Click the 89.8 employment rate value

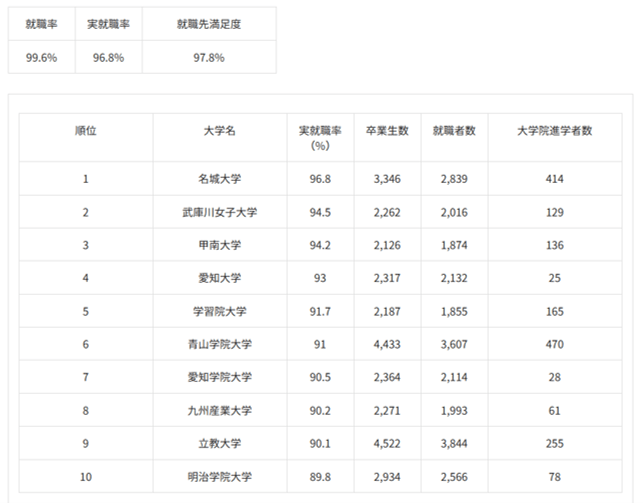click(x=320, y=477)
